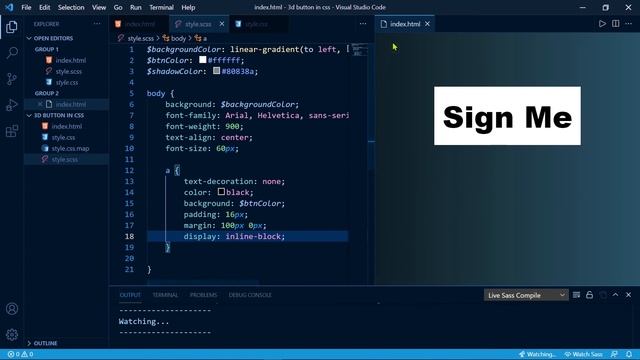Open the Live Sass Compile output dropdown
Image resolution: width=640 pixels, height=360 pixels.
click(526, 295)
